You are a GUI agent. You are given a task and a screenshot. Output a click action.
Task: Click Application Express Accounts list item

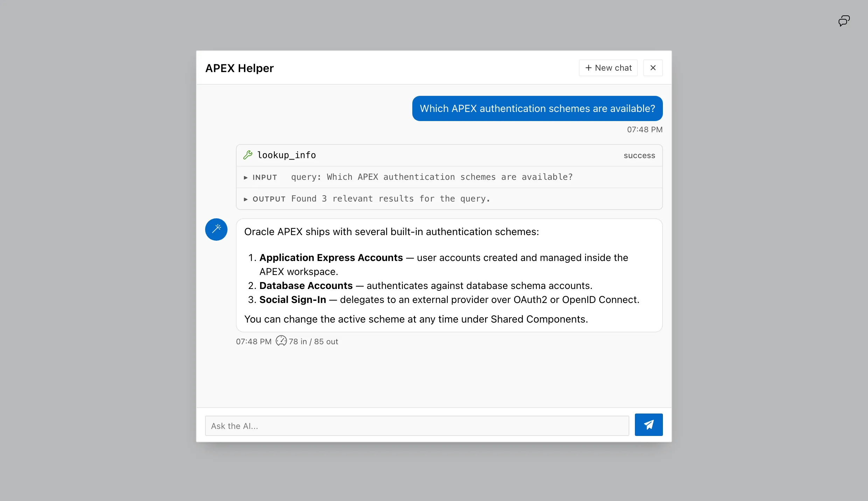point(444,264)
